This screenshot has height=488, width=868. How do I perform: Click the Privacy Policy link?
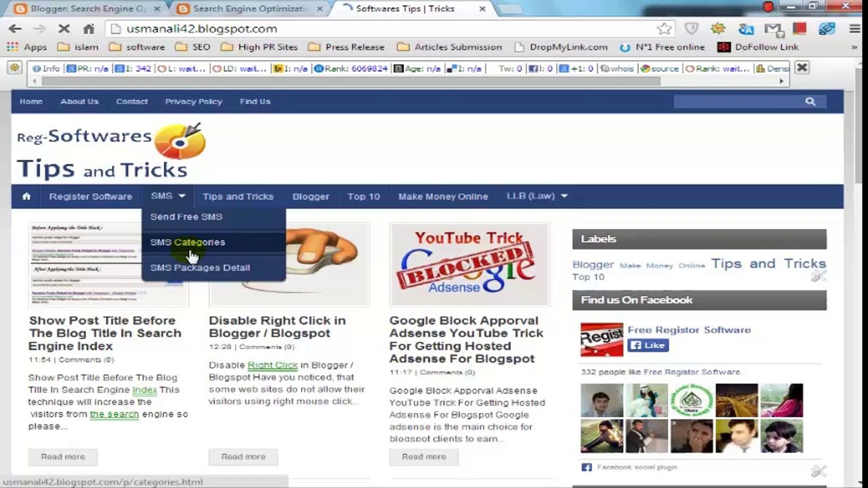194,102
